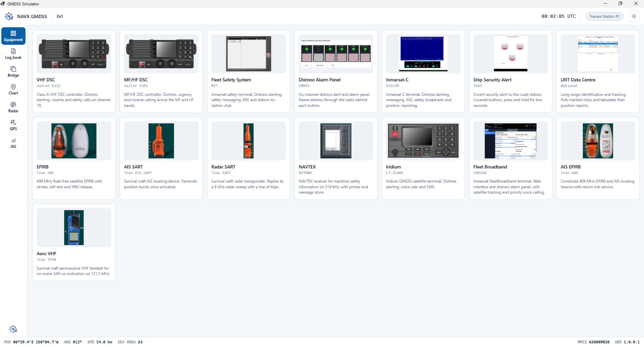Click the MMSI 636009820 status entry

pos(593,342)
